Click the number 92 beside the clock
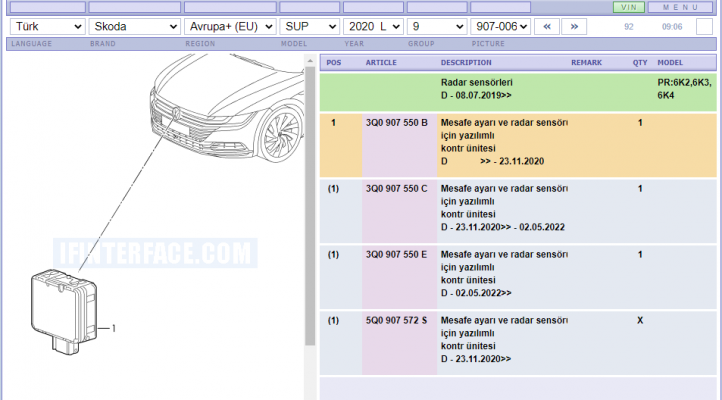 (629, 27)
